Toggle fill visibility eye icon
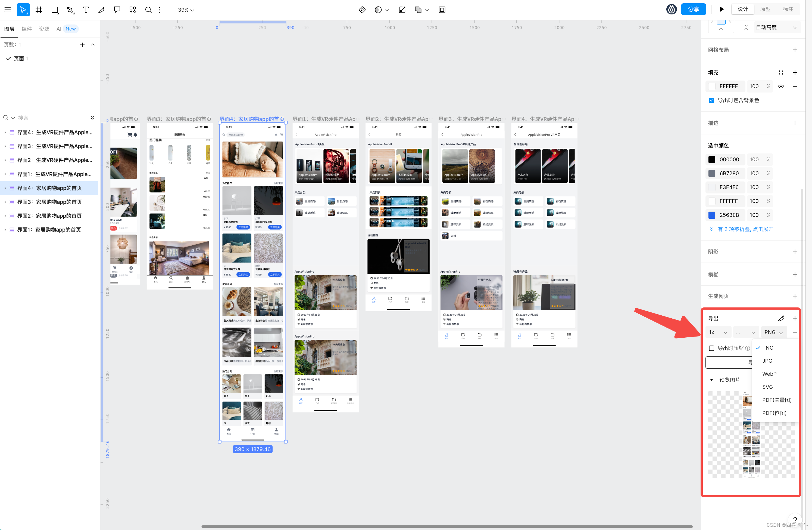 [780, 87]
